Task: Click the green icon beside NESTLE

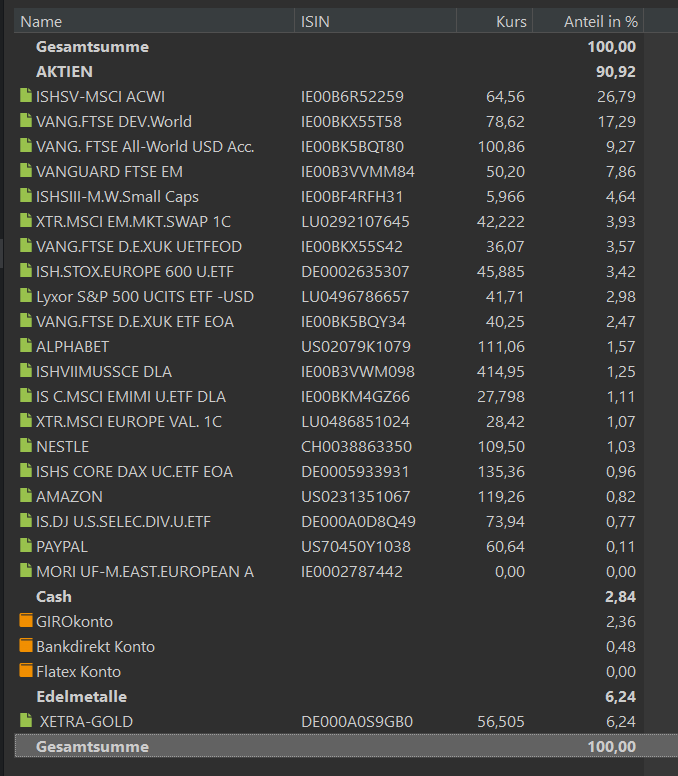Action: pyautogui.click(x=26, y=445)
